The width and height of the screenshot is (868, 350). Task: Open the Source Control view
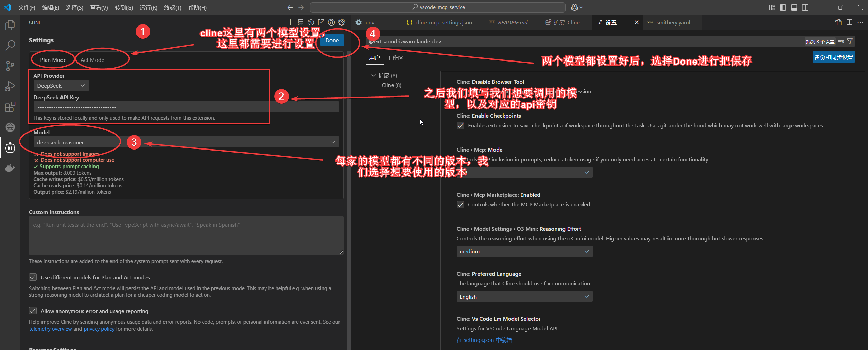coord(10,66)
